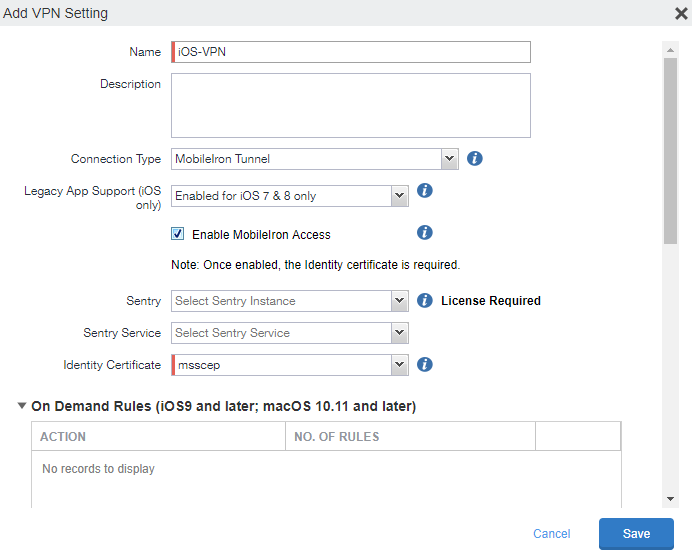
Task: Click the scrollbar down arrow
Action: tap(670, 499)
